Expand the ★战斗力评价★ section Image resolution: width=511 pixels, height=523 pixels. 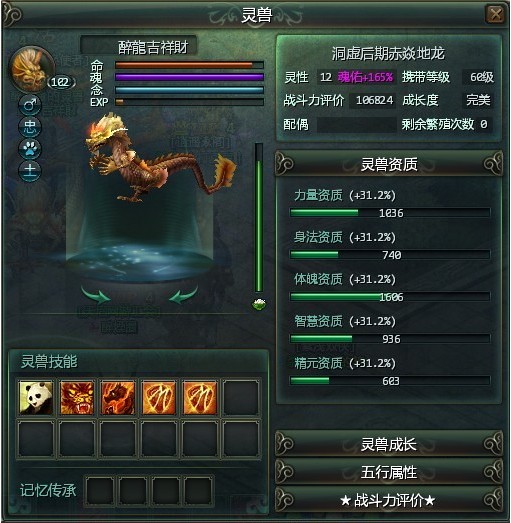(x=389, y=500)
